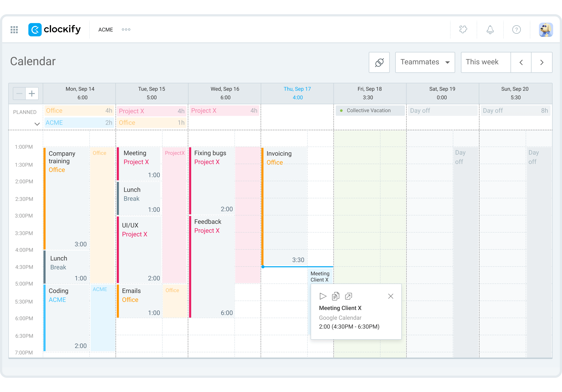Screen dimensions: 562x392
Task: Open the notifications bell
Action: pyautogui.click(x=490, y=30)
